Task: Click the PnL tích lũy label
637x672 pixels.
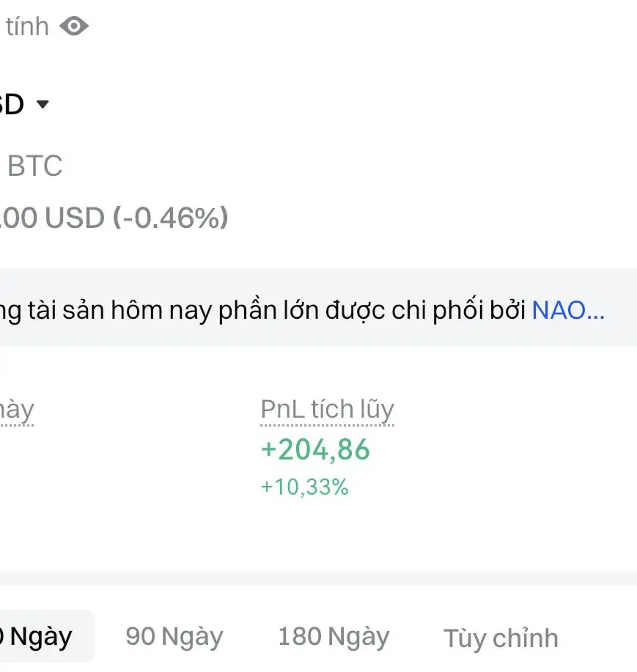Action: [x=327, y=410]
